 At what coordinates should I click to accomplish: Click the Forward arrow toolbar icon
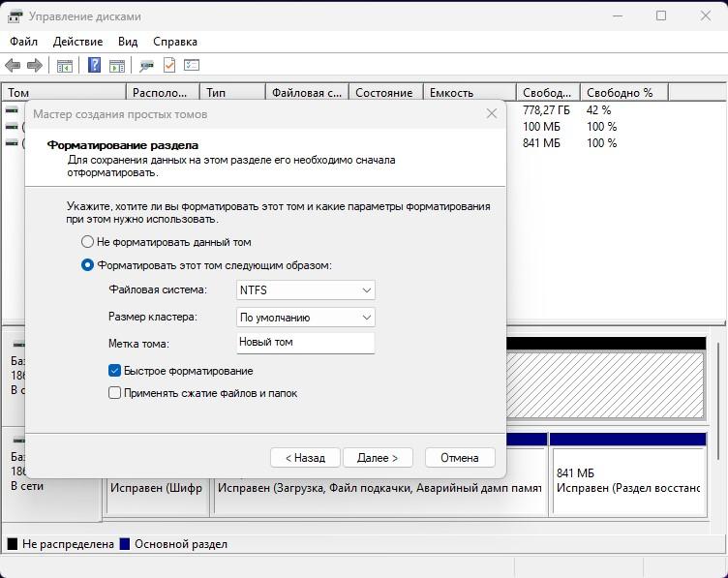point(35,66)
